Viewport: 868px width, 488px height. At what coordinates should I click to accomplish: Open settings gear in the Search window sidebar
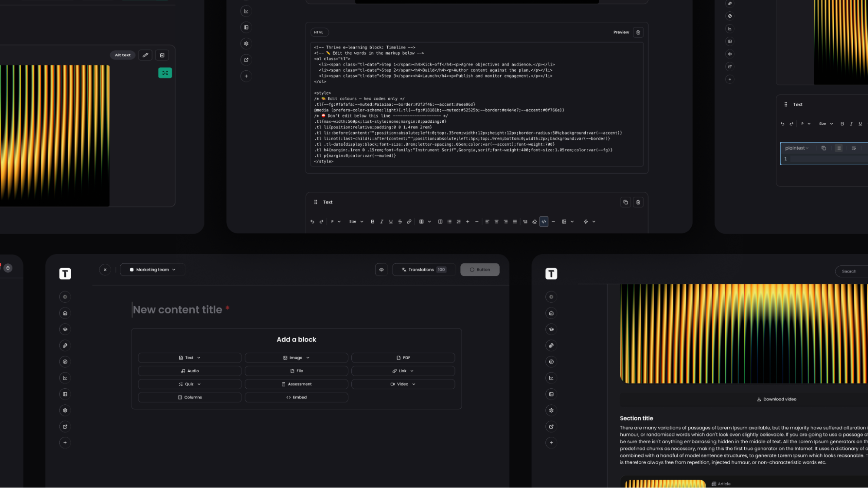[551, 410]
